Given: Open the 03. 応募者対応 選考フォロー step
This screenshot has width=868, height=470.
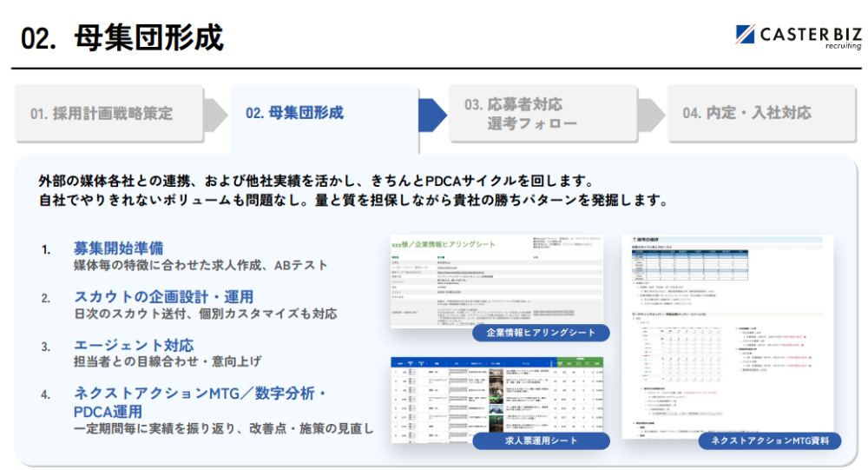Looking at the screenshot, I should (543, 114).
